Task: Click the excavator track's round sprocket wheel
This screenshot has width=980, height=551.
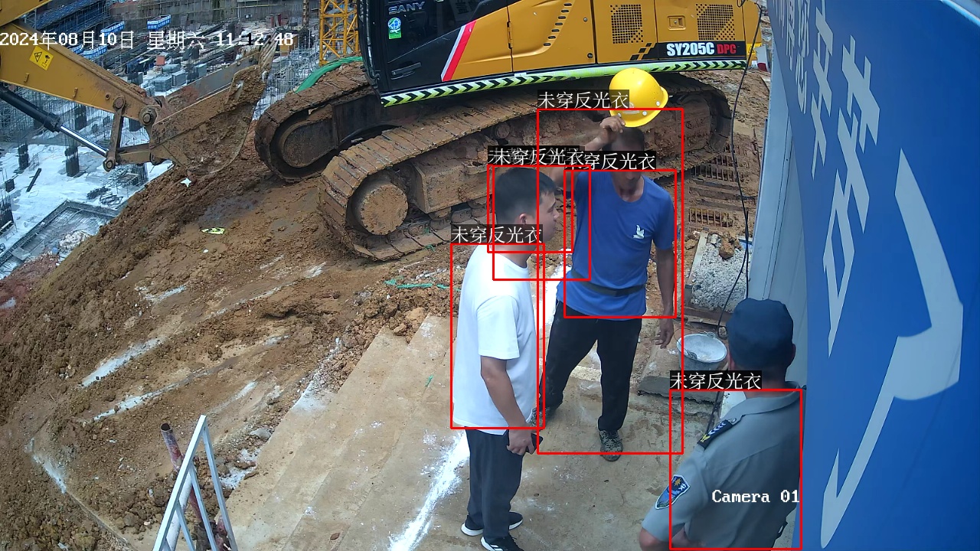Action: coord(379,205)
